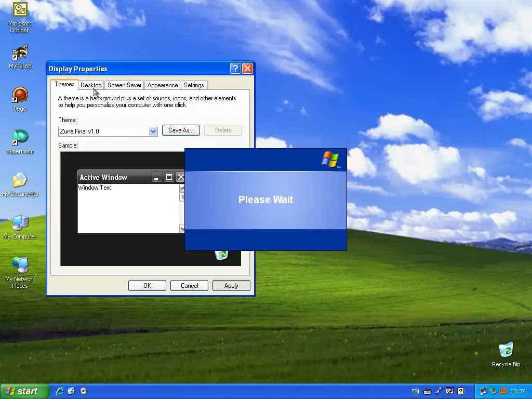Click the Recycle Bin in the theme sample
This screenshot has height=399, width=532.
click(x=221, y=255)
